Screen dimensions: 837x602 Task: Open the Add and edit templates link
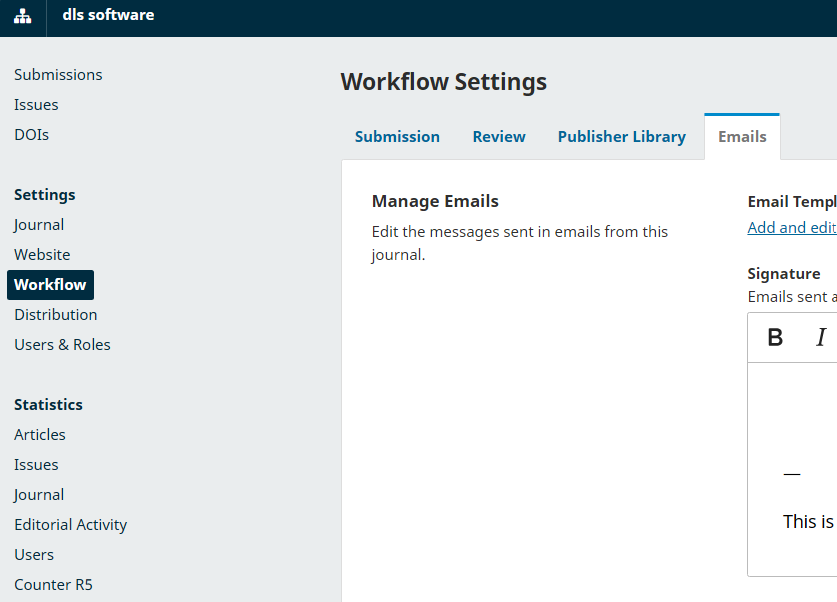(791, 227)
